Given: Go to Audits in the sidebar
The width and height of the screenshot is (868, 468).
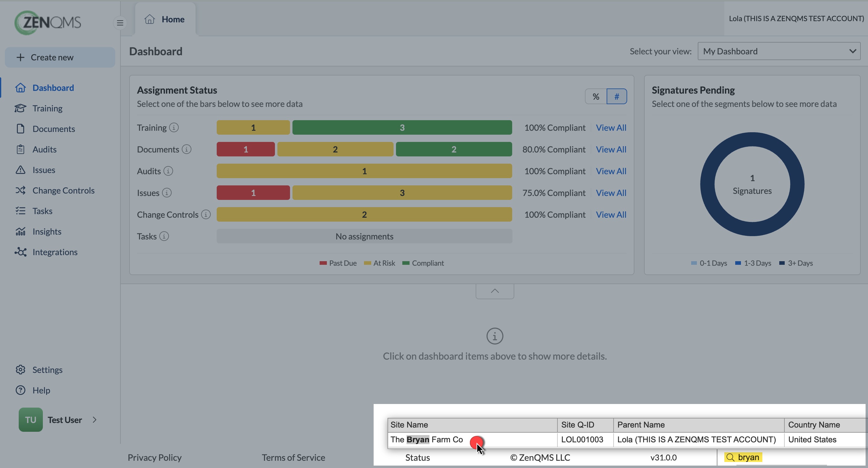Looking at the screenshot, I should pos(44,149).
